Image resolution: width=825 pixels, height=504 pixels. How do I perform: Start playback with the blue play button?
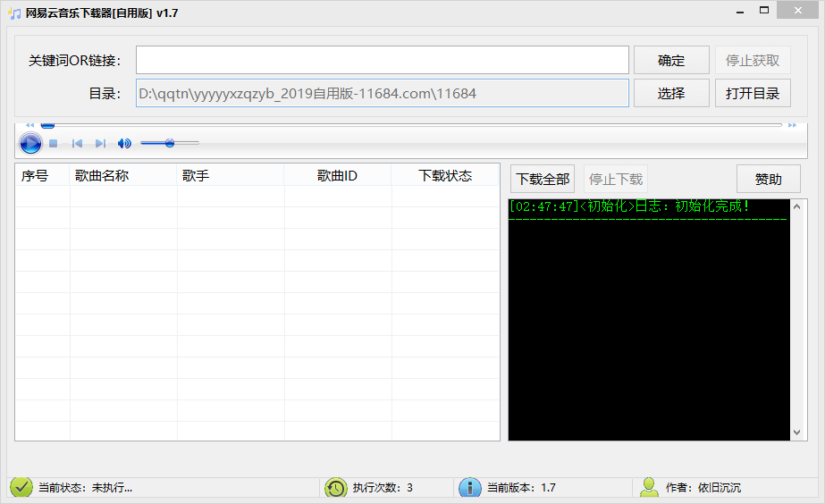[30, 143]
